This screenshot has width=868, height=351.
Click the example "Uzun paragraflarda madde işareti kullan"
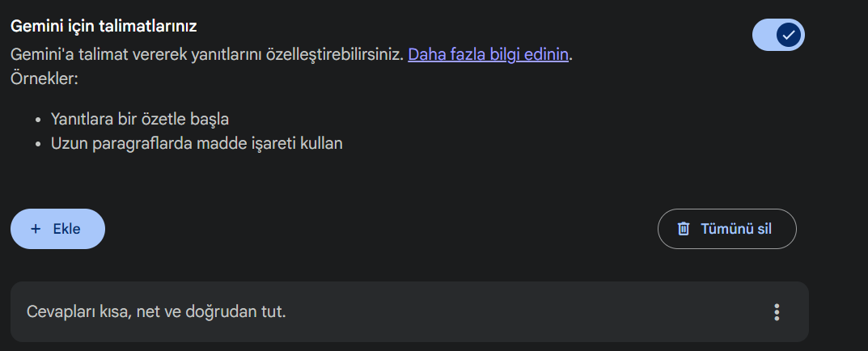(197, 144)
